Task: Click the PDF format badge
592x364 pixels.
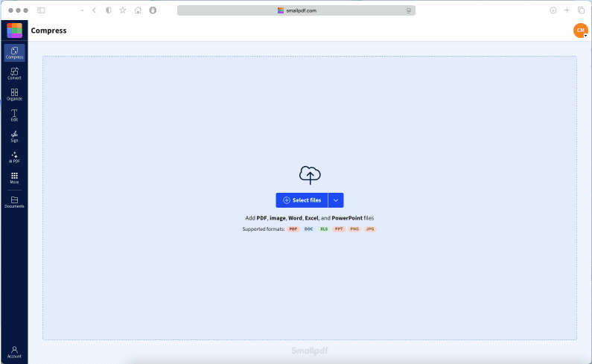Action: tap(293, 229)
